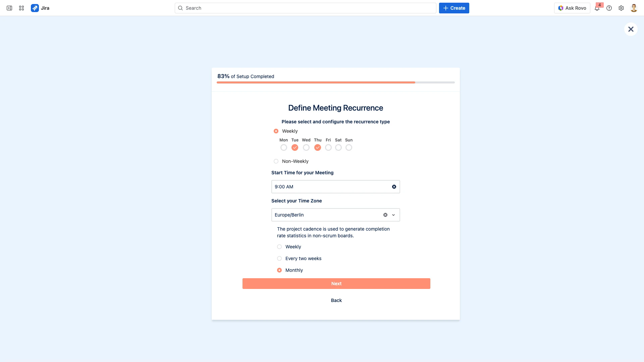Viewport: 644px width, 362px height.
Task: Select the Non-Weekly recurrence option
Action: [x=276, y=161]
